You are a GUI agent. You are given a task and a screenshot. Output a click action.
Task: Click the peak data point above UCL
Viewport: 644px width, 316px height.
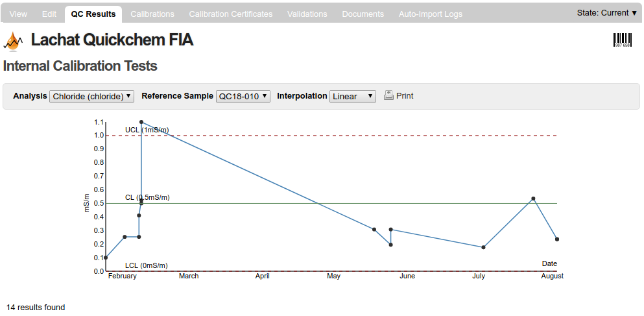click(x=141, y=122)
